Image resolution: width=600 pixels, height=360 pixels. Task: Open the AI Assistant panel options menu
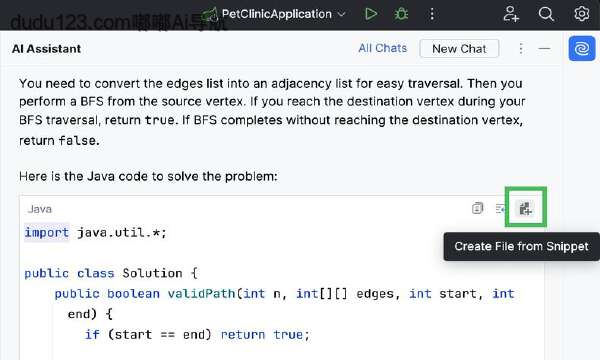pos(521,49)
